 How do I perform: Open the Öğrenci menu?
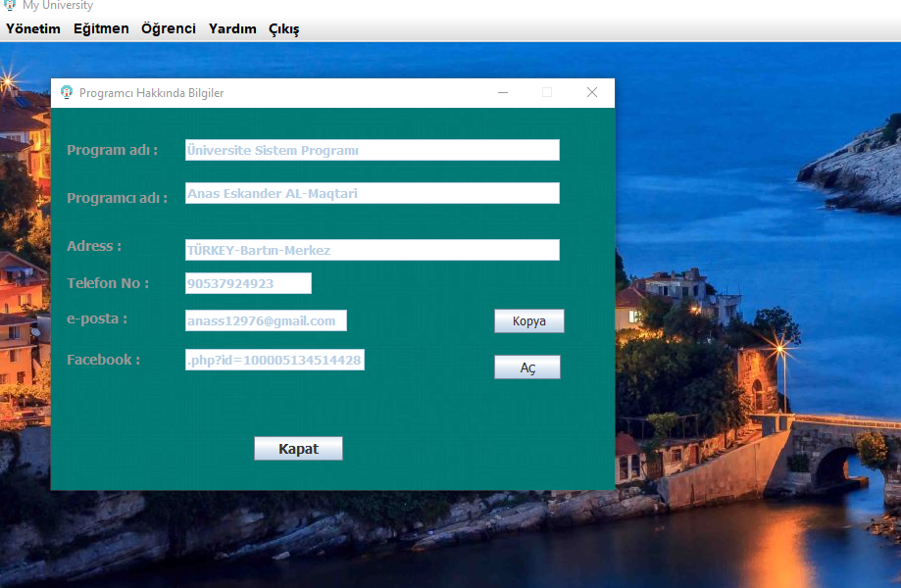click(x=168, y=28)
